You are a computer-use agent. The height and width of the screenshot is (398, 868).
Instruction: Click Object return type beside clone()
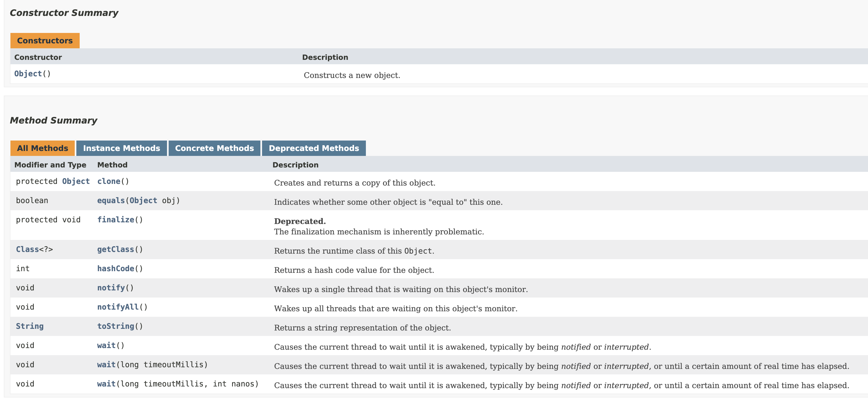(76, 181)
